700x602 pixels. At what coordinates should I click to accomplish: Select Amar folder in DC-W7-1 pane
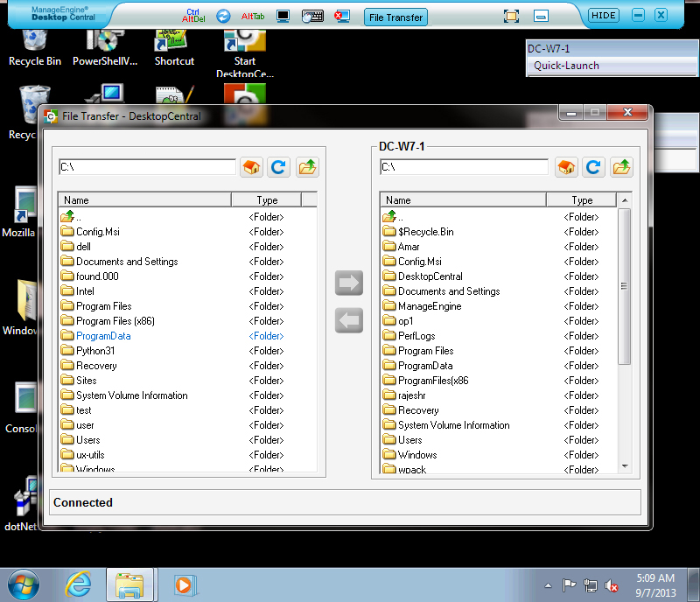coord(499,247)
